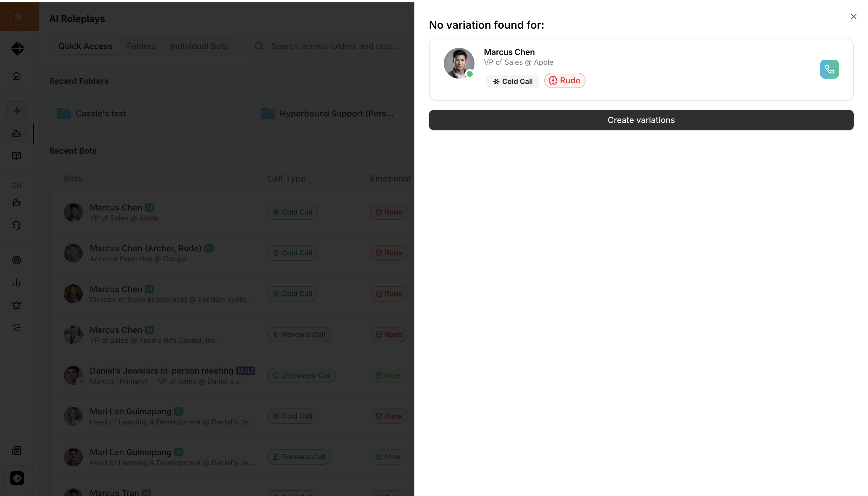Screen dimensions: 868x496
Task: Click the Call Type column header
Action: [x=286, y=179]
